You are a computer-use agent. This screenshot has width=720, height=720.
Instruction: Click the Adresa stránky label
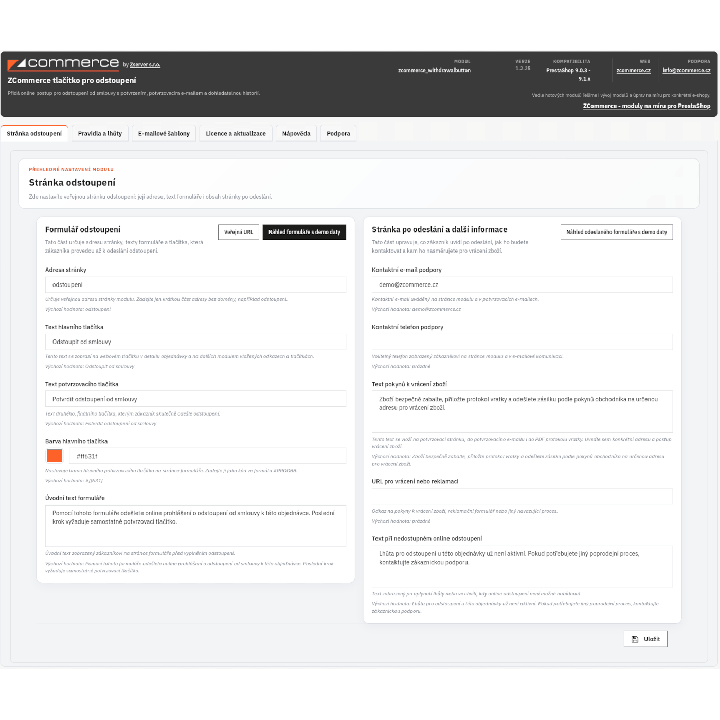(x=65, y=270)
